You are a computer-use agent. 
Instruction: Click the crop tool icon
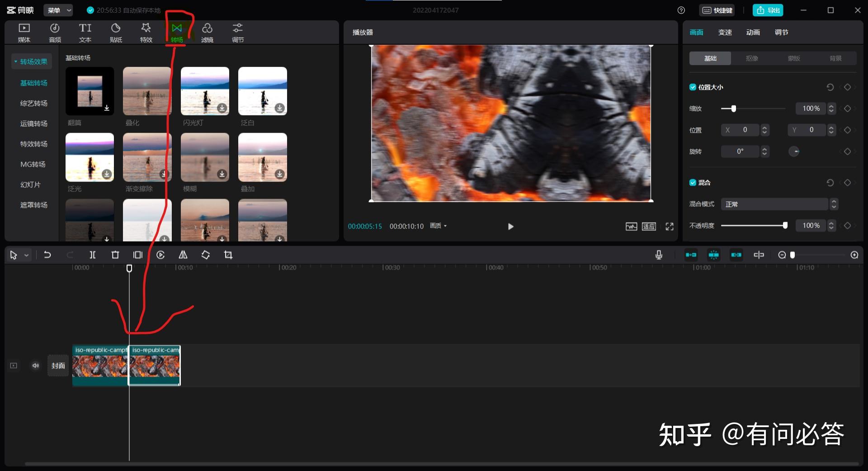228,255
